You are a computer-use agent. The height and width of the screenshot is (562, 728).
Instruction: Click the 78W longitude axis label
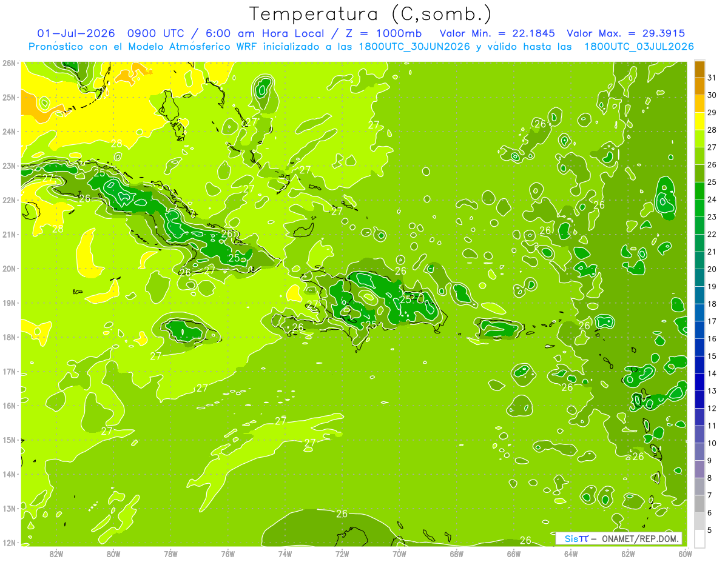click(170, 553)
